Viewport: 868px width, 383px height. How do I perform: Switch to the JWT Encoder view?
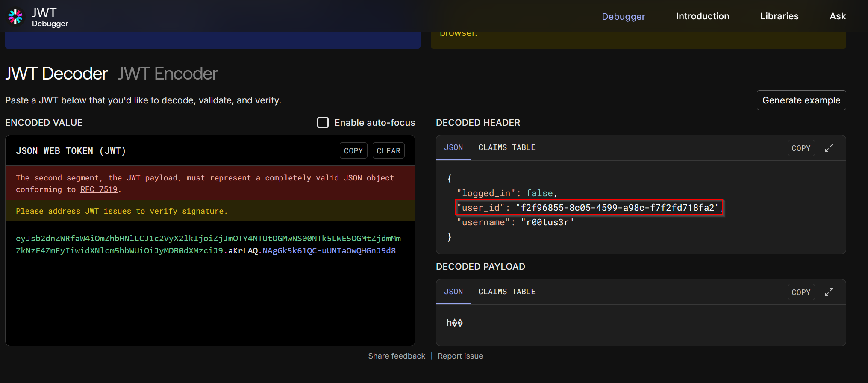tap(168, 74)
